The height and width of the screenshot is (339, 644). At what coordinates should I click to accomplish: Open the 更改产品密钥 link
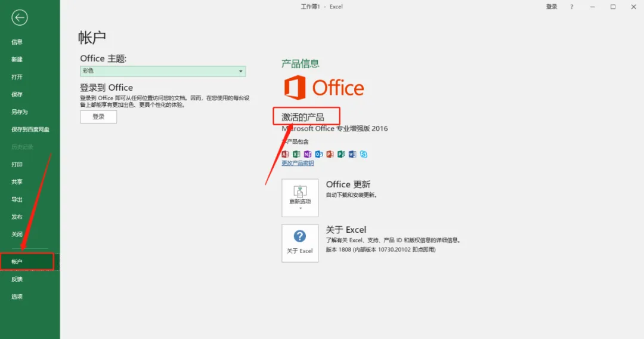click(298, 163)
